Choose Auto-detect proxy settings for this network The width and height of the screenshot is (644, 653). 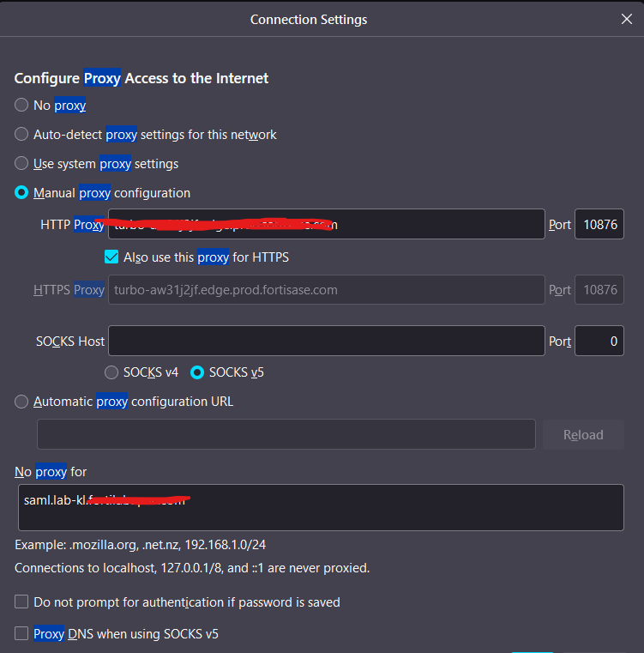[22, 135]
